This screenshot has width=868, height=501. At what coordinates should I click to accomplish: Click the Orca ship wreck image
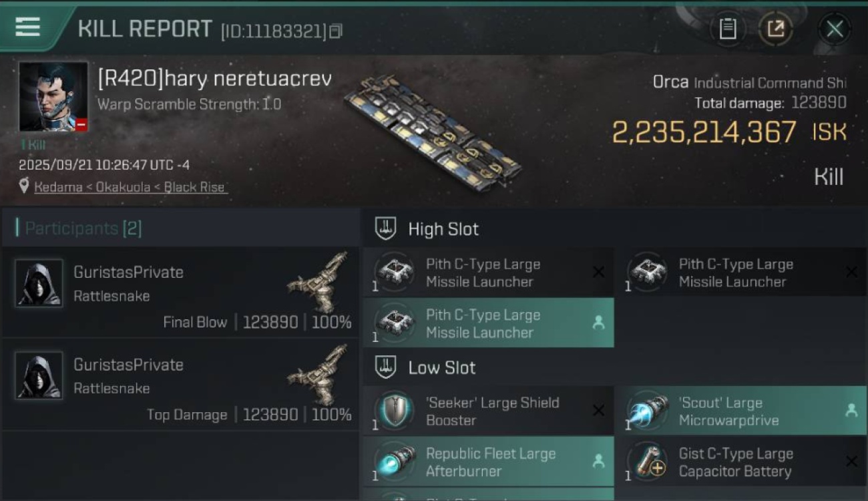[x=433, y=130]
